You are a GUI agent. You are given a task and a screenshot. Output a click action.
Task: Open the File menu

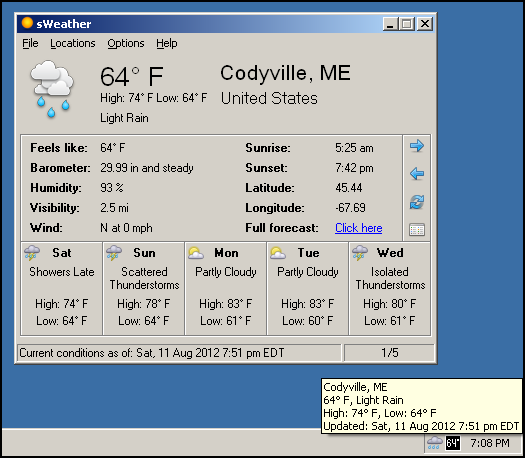(30, 44)
